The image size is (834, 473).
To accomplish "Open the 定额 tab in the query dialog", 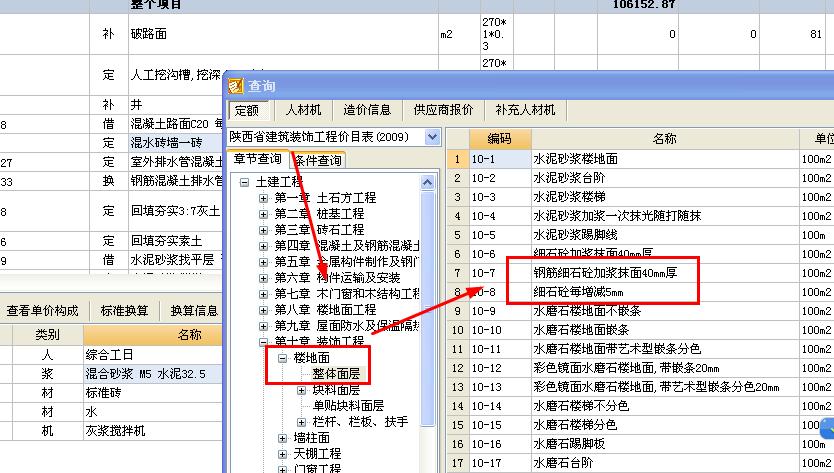I will coord(247,110).
